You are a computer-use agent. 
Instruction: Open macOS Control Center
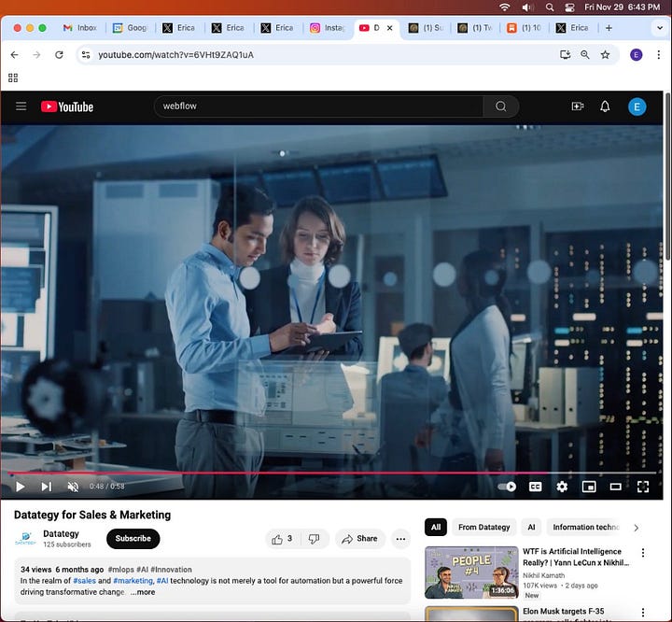pyautogui.click(x=569, y=7)
